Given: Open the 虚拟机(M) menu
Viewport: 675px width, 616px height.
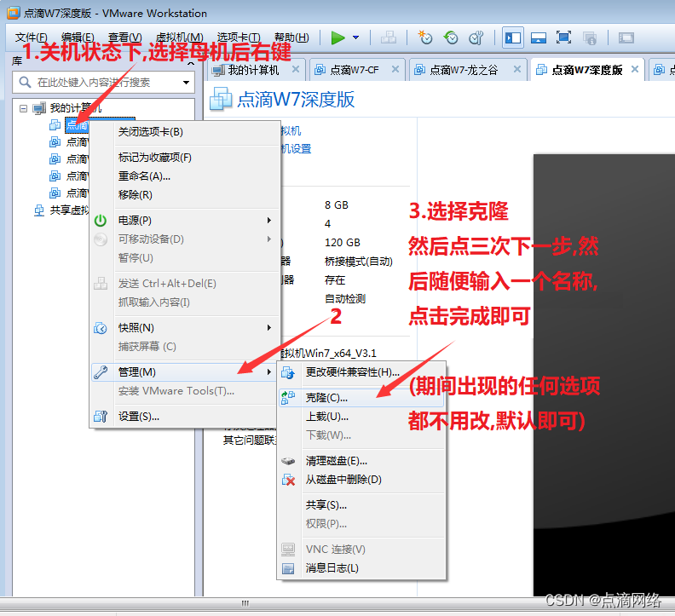Looking at the screenshot, I should (x=180, y=37).
